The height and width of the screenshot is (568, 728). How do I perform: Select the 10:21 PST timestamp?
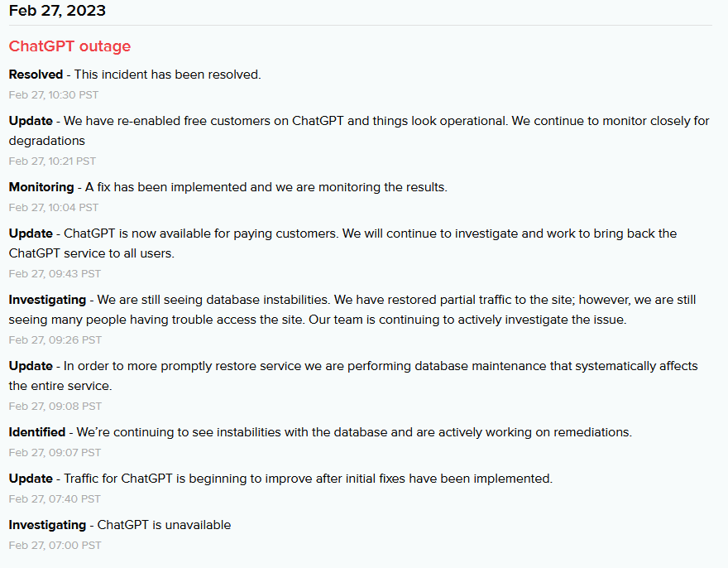52,161
